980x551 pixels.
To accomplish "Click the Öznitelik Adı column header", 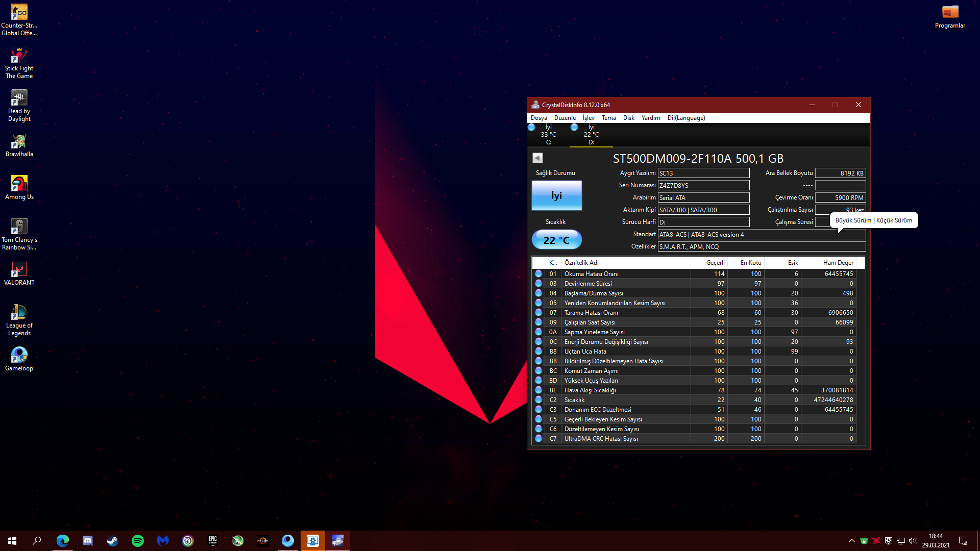I will tap(626, 263).
